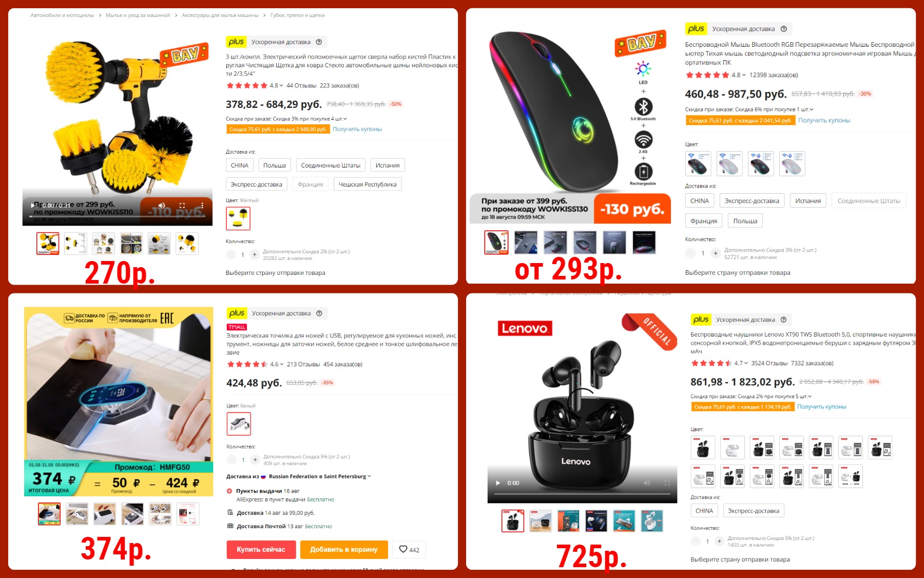Image resolution: width=924 pixels, height=578 pixels.
Task: Click Добавить в корзину button
Action: point(344,549)
